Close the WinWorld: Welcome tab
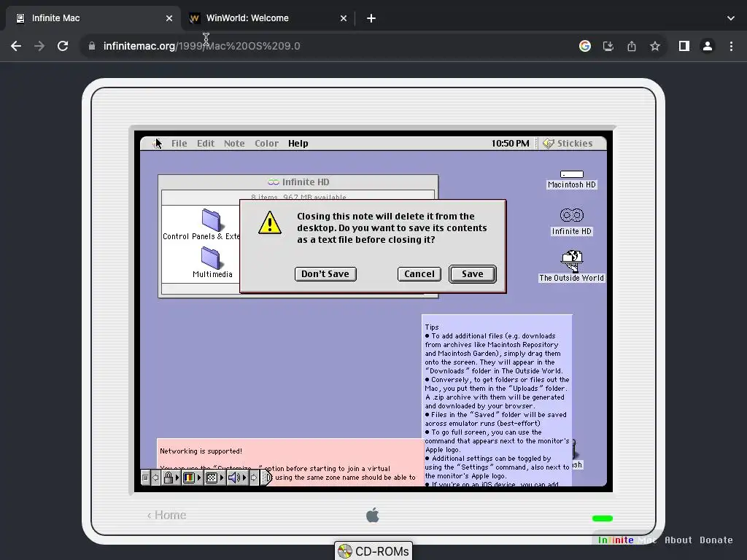The width and height of the screenshot is (747, 560). [344, 18]
